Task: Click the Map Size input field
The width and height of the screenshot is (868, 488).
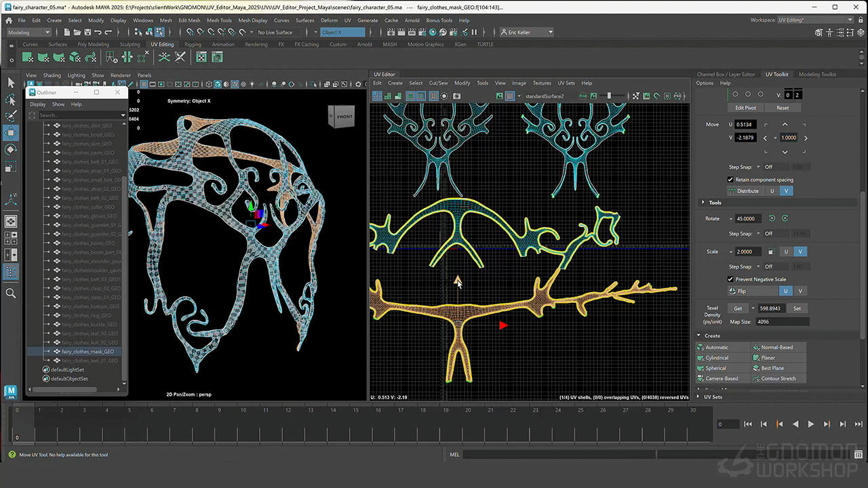Action: (782, 321)
